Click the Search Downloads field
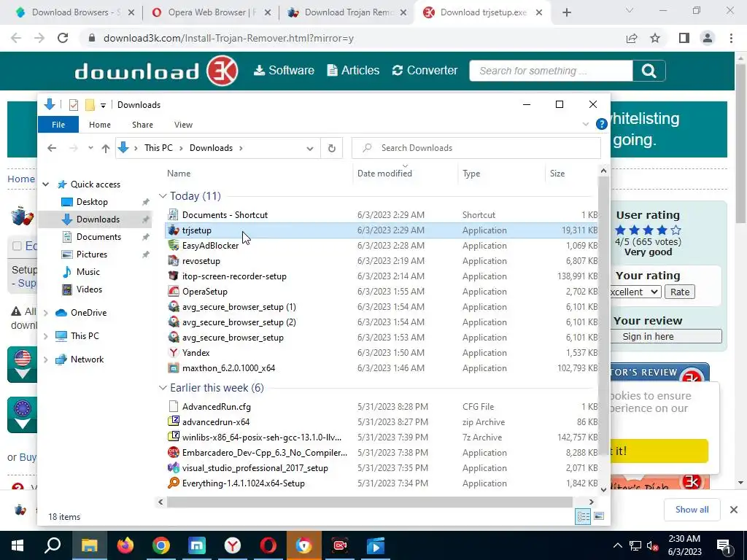Screen dimensions: 747x560 pyautogui.click(x=476, y=148)
